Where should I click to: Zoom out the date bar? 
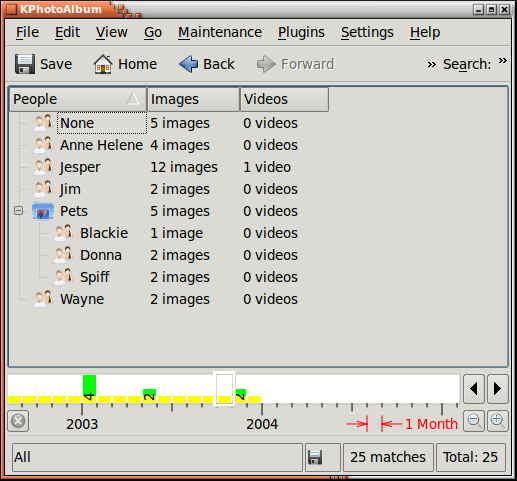pos(474,421)
